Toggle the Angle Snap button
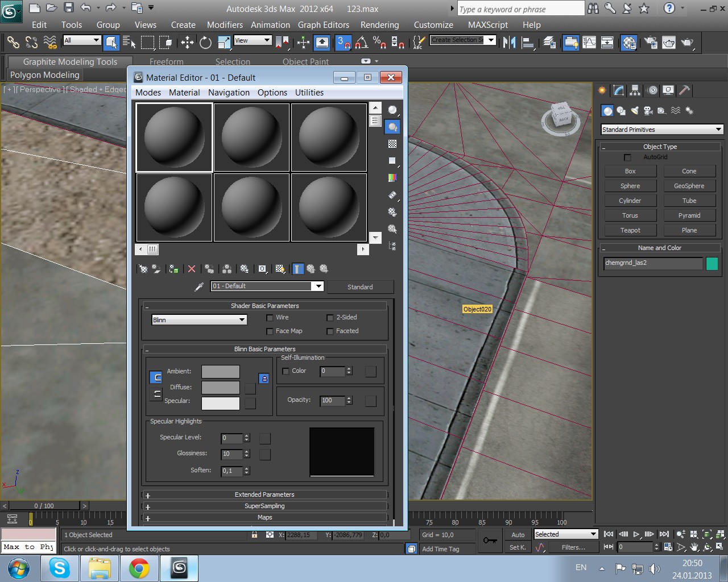The image size is (728, 582). coord(362,42)
